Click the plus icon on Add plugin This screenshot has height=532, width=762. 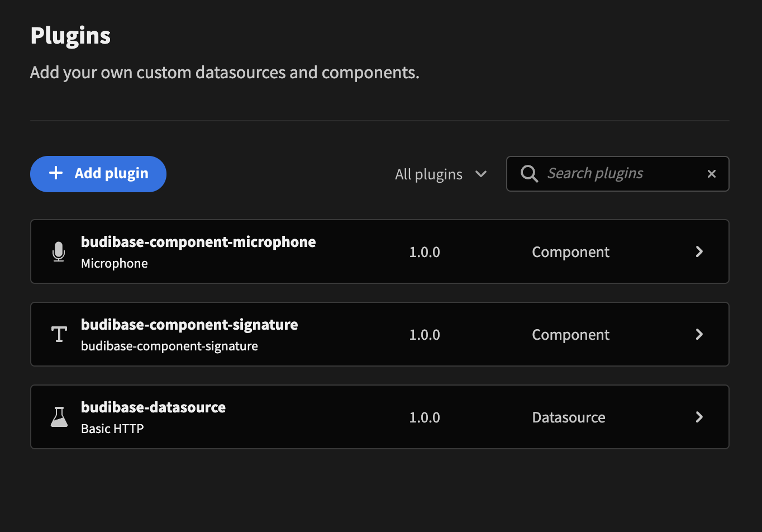[x=56, y=173]
